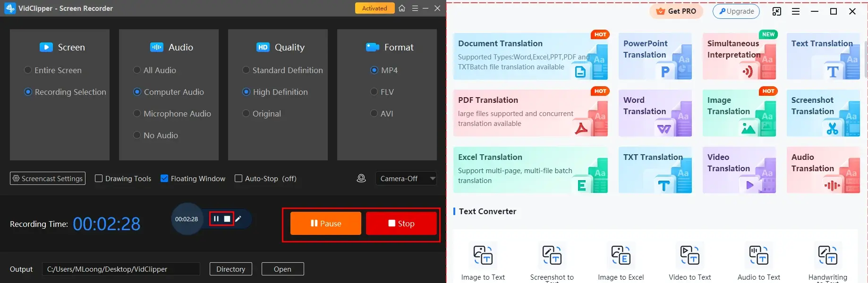The height and width of the screenshot is (283, 868).
Task: Open the Excel Translation card
Action: coord(530,170)
